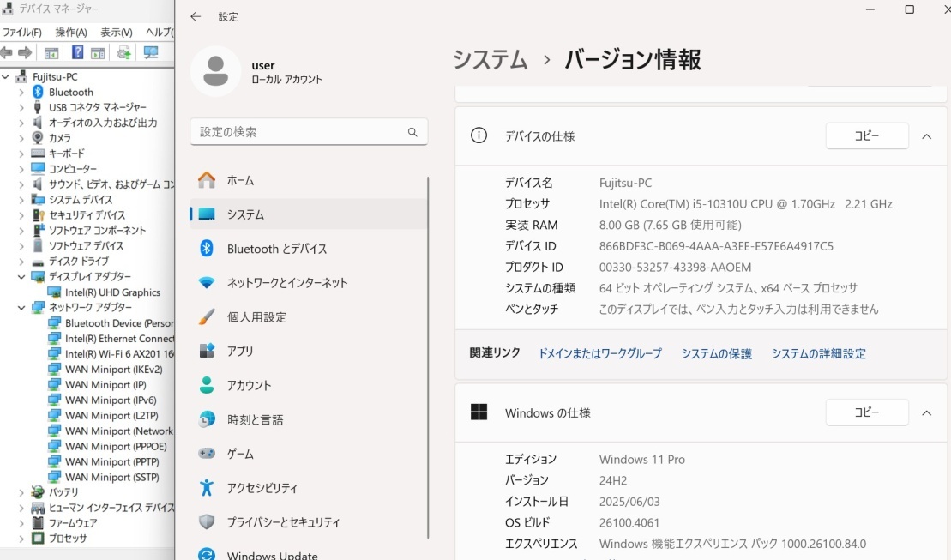Viewport: 951px width, 560px height.
Task: Open ゲーム settings section
Action: (x=240, y=454)
